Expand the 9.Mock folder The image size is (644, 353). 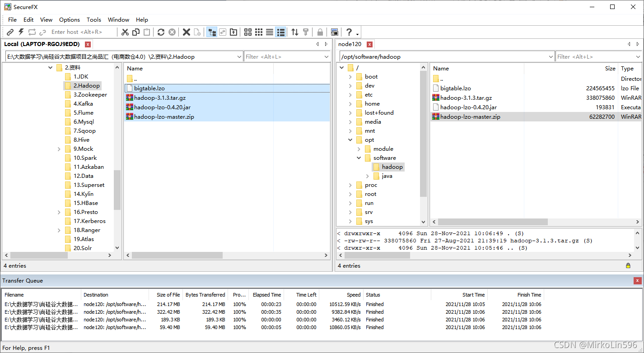point(59,149)
